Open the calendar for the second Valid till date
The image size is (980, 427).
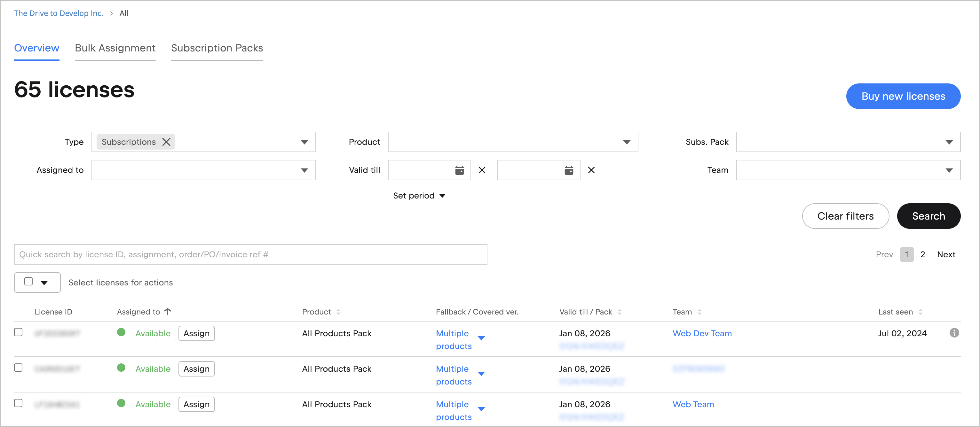pos(568,170)
